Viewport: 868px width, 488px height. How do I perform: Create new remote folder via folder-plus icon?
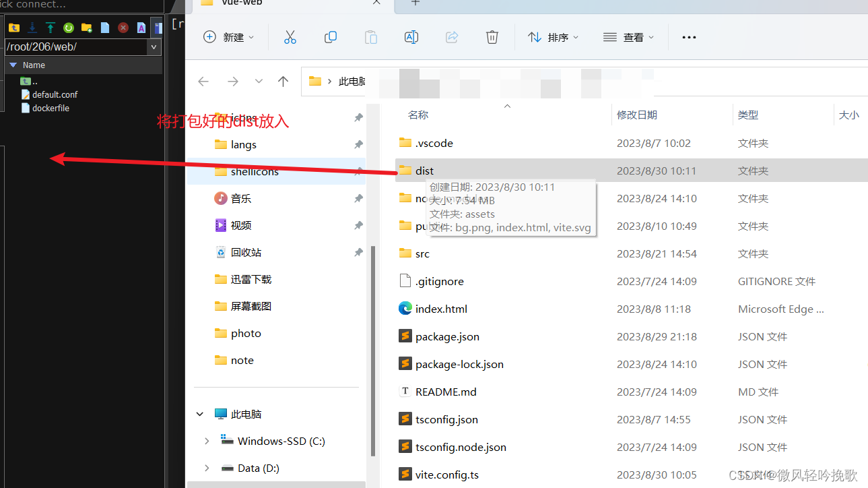point(86,28)
